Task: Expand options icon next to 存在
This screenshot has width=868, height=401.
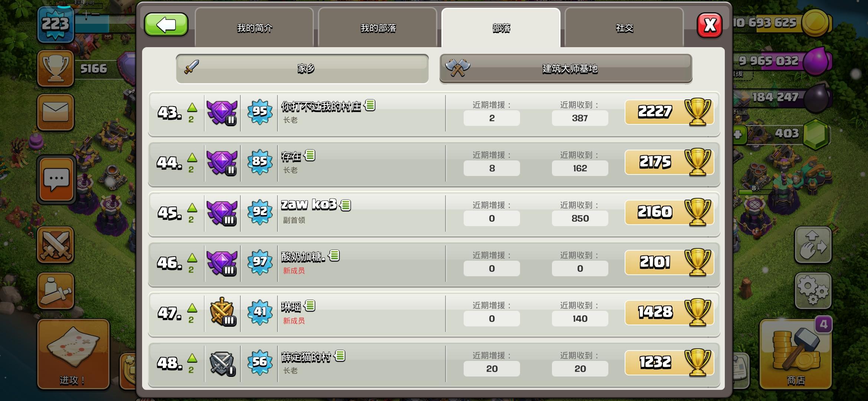Action: point(309,155)
